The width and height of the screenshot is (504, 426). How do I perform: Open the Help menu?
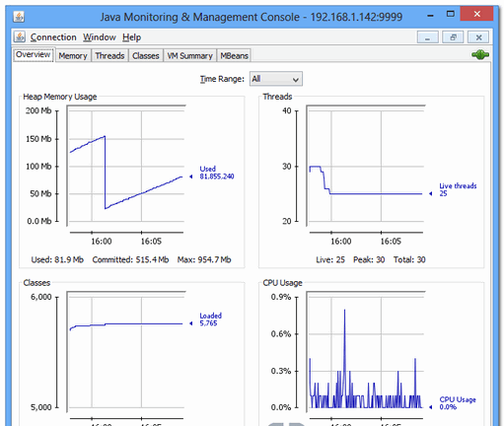132,37
